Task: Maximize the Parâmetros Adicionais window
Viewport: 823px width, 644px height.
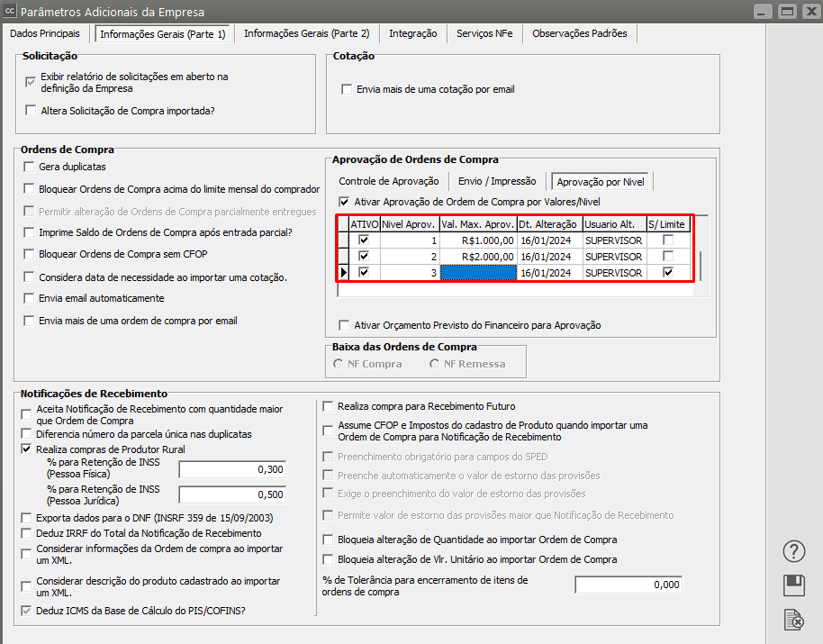Action: (x=787, y=12)
